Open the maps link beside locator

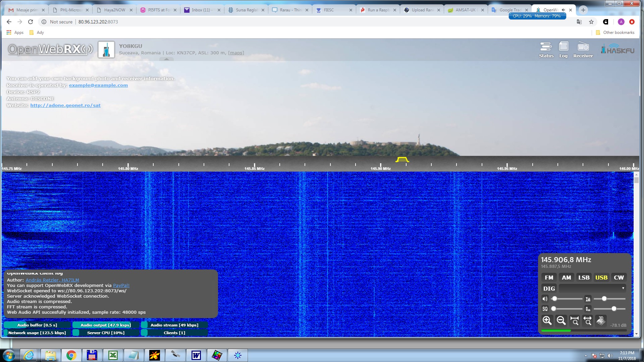(236, 53)
